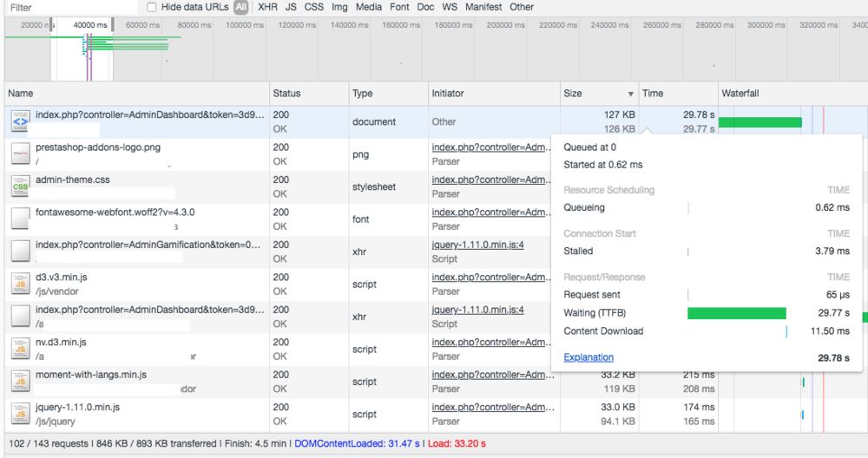Filter requests by CSS
The width and height of the screenshot is (868, 458).
pos(314,7)
